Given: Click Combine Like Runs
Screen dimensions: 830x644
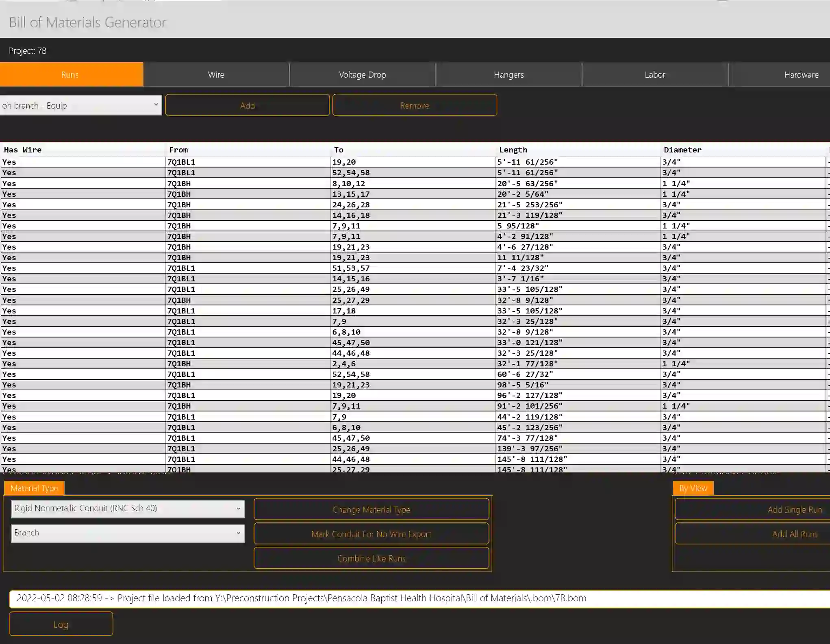Looking at the screenshot, I should pos(371,558).
